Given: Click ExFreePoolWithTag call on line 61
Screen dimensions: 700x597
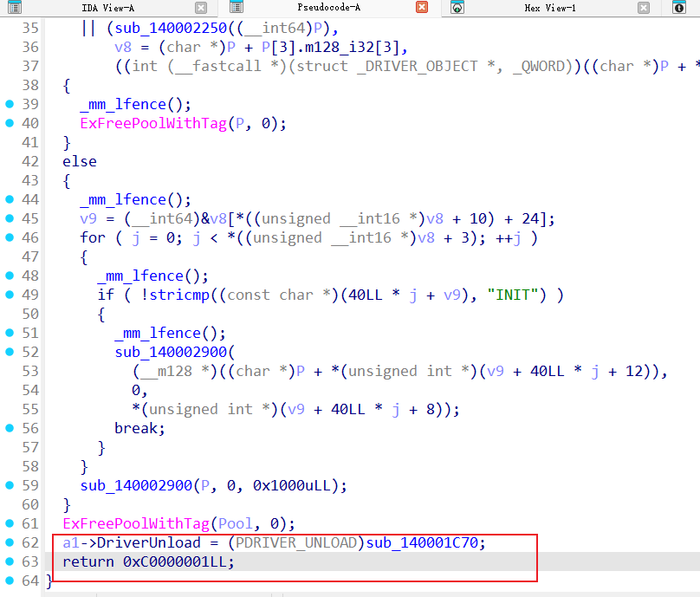Looking at the screenshot, I should coord(135,523).
